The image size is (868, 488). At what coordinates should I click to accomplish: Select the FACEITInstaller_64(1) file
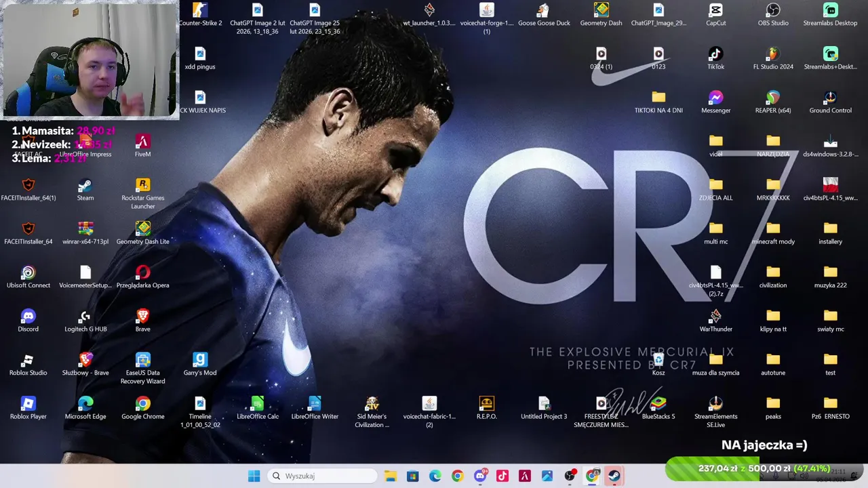click(28, 189)
